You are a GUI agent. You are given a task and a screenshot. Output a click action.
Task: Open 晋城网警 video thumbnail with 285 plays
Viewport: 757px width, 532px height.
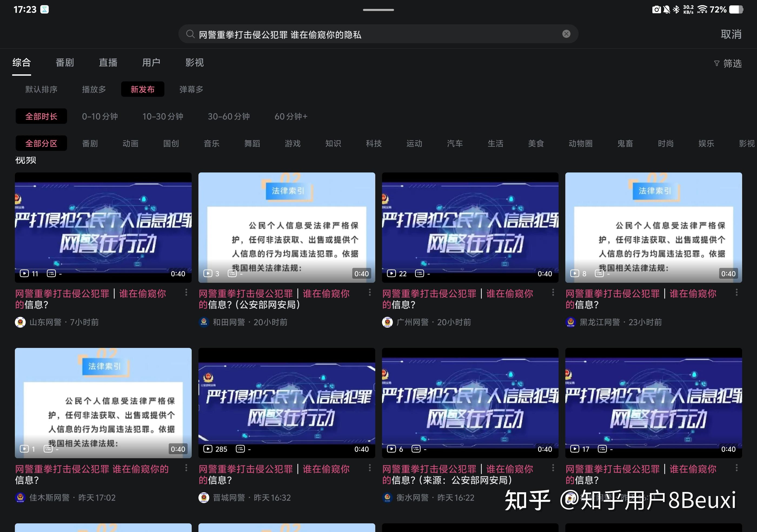tap(287, 403)
